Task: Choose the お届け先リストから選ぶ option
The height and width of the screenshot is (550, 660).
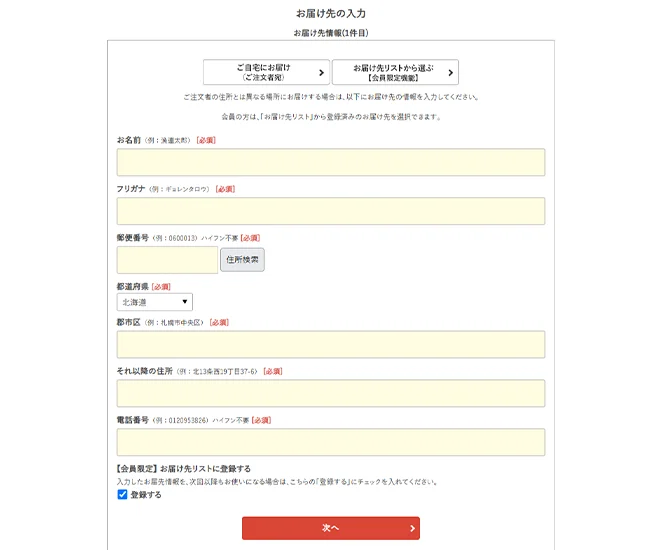Action: point(394,72)
